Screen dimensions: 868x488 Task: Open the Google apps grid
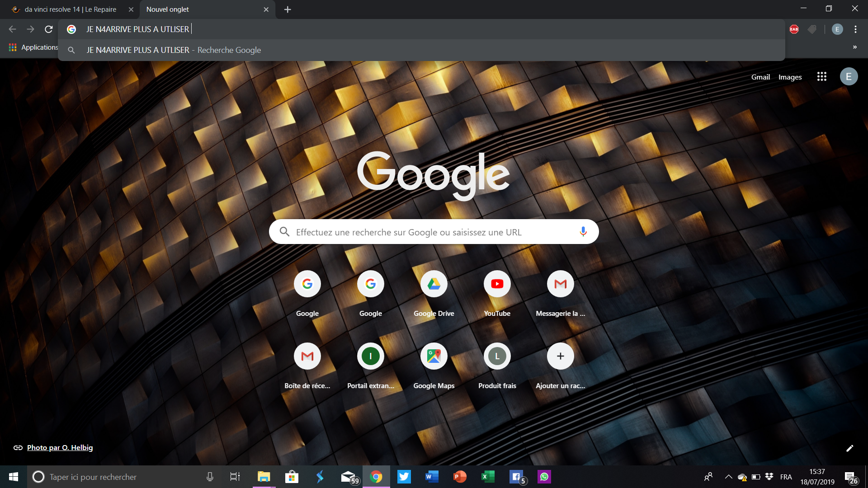(x=822, y=76)
